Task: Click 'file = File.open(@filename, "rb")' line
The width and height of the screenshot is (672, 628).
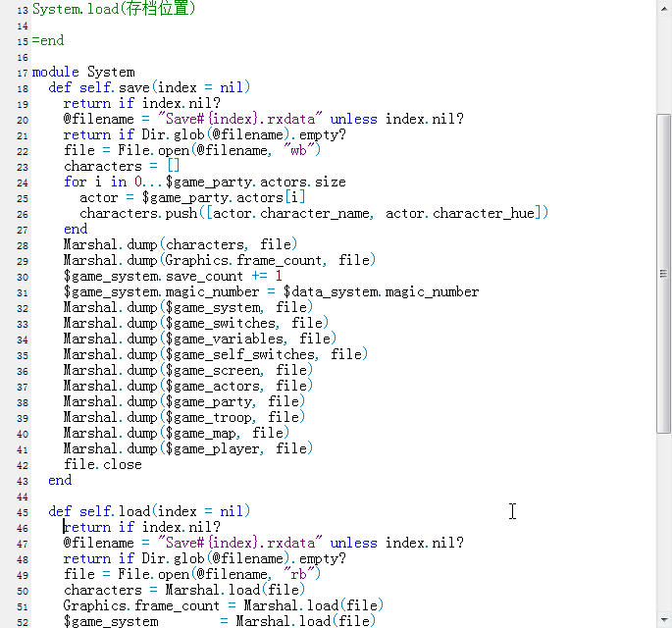Action: click(x=192, y=574)
